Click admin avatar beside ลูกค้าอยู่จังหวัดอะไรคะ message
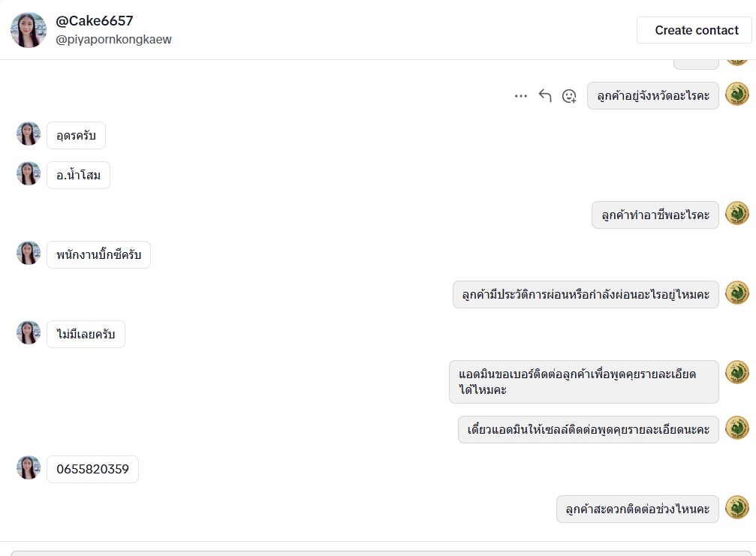Image resolution: width=756 pixels, height=556 pixels. (x=737, y=95)
